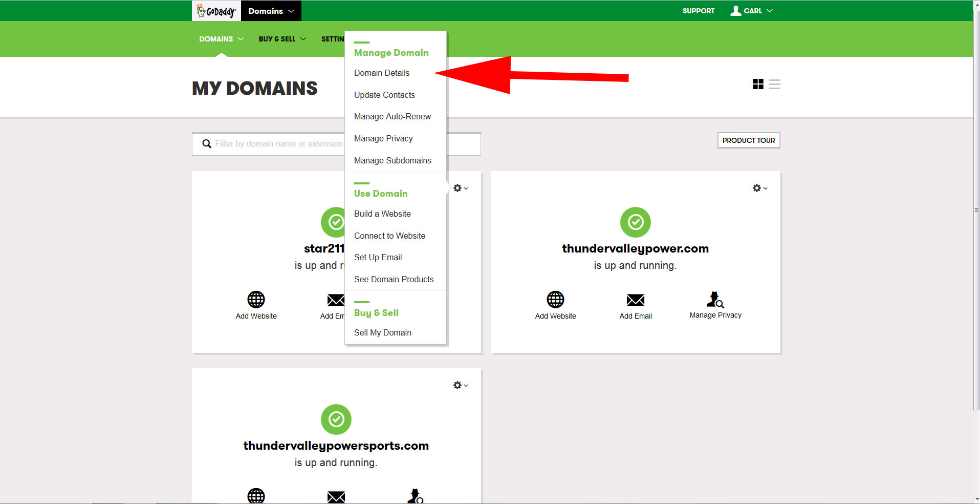Open gear settings on star211 card
This screenshot has height=504, width=980.
tap(461, 188)
